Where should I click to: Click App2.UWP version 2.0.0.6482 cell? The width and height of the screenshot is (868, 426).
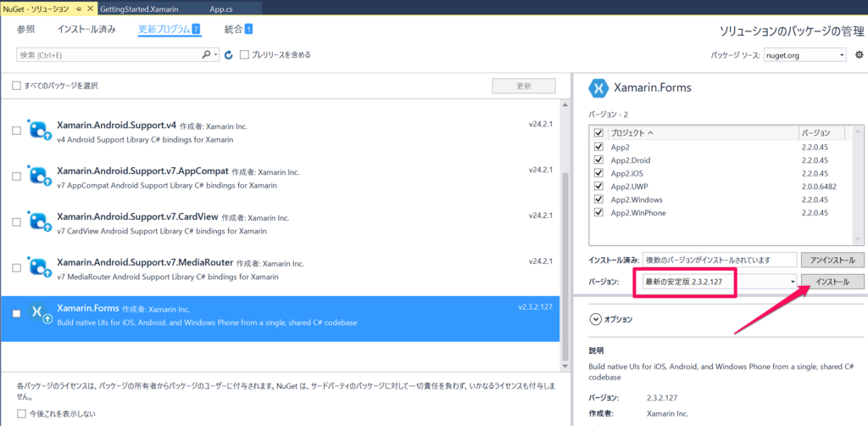point(818,186)
